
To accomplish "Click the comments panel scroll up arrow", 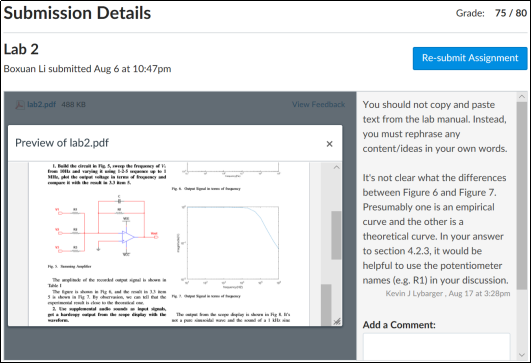I will [522, 97].
